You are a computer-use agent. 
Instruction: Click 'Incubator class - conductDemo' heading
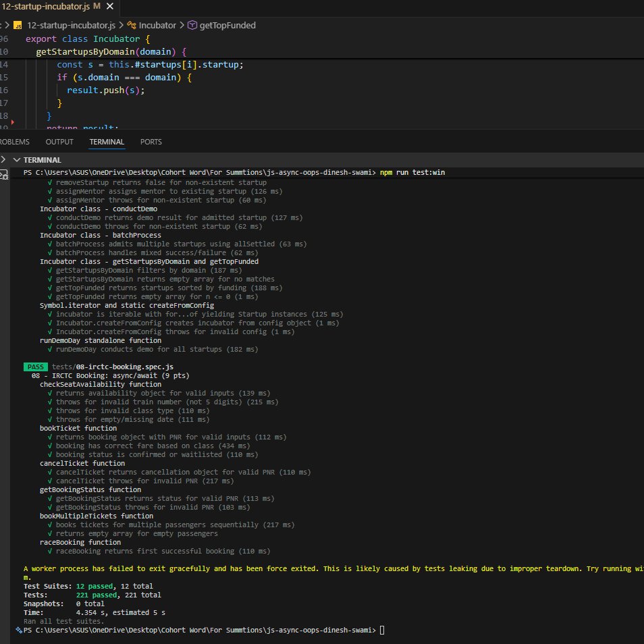point(99,209)
